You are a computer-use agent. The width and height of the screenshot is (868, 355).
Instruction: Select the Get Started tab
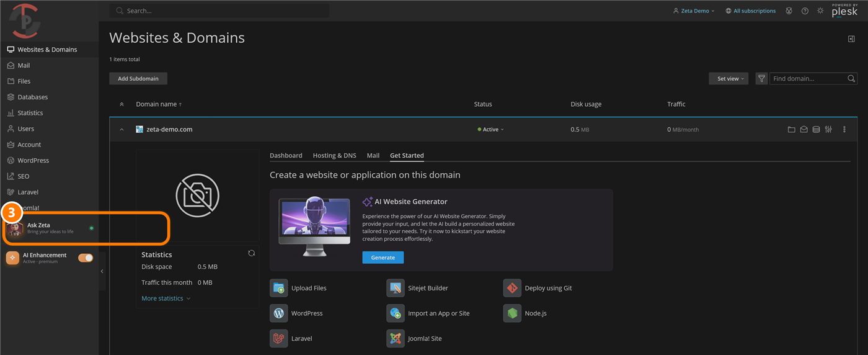click(x=407, y=155)
